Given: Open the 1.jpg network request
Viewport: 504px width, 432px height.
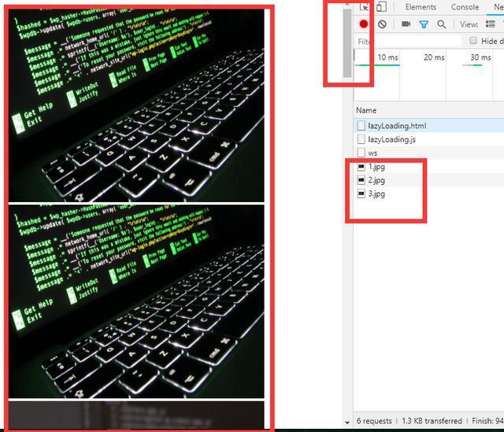Looking at the screenshot, I should [376, 167].
